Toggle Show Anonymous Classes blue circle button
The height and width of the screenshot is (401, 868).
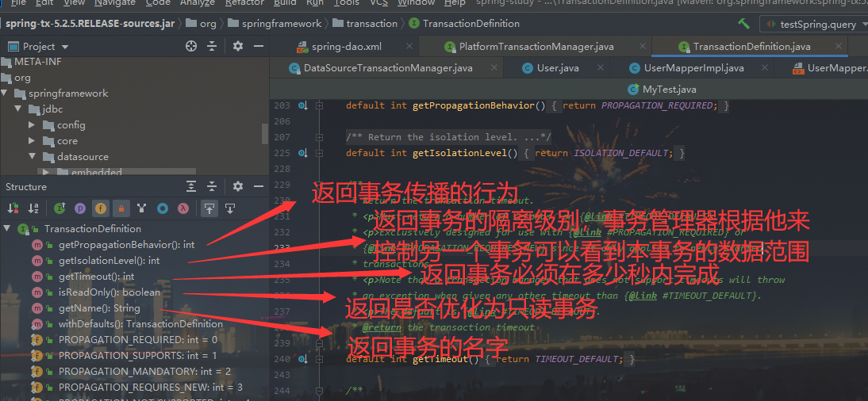pyautogui.click(x=162, y=208)
